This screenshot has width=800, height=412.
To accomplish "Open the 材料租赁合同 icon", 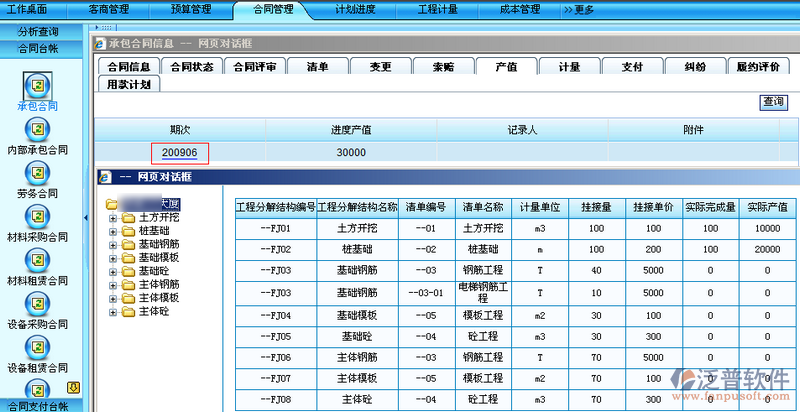I will click(37, 260).
